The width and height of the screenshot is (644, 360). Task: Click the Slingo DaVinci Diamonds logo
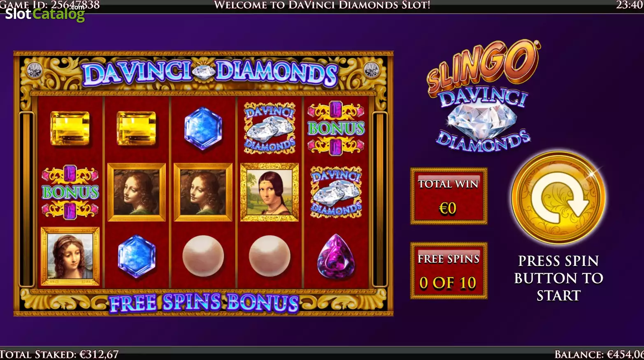click(x=483, y=96)
